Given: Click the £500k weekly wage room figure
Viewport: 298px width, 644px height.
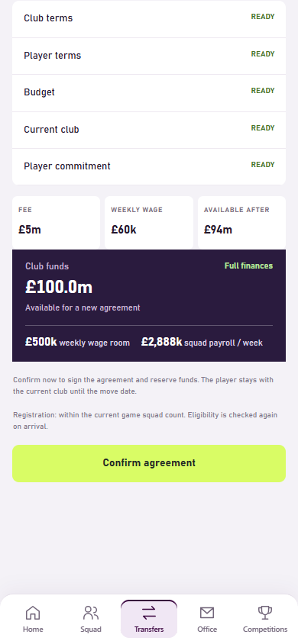Looking at the screenshot, I should coord(40,342).
